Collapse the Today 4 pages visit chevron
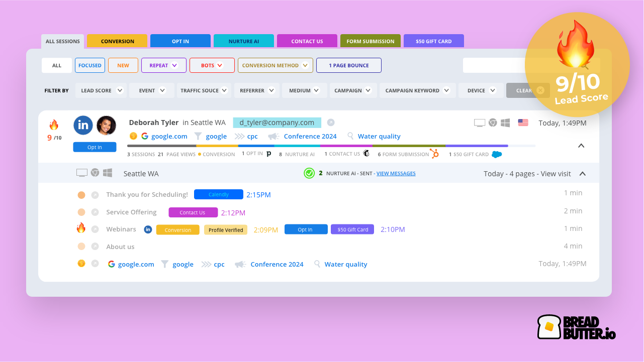 [583, 174]
